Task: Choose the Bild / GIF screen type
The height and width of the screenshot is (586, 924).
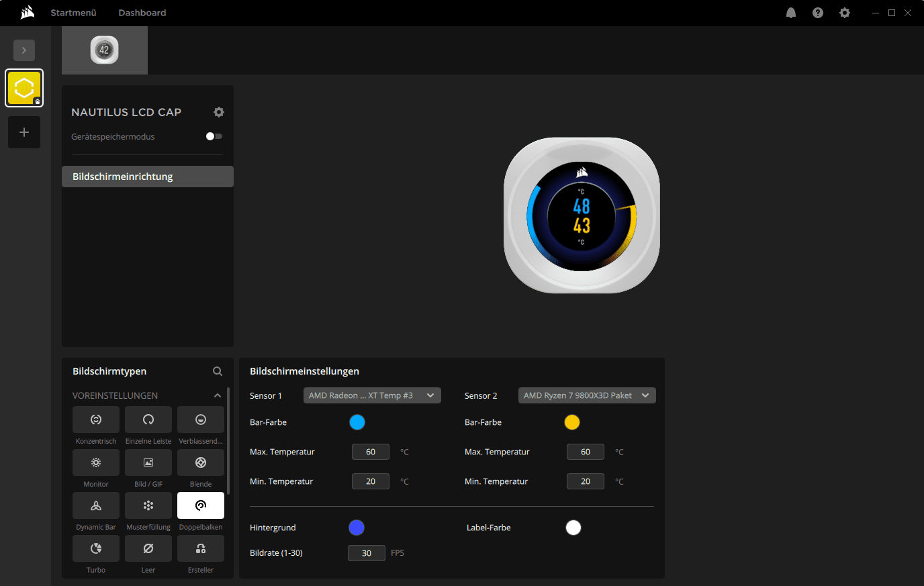Action: point(148,462)
